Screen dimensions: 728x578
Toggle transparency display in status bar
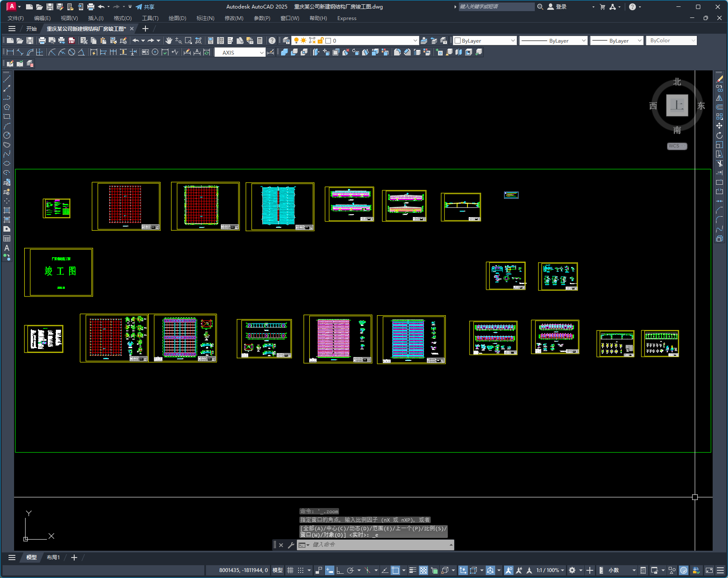(423, 570)
